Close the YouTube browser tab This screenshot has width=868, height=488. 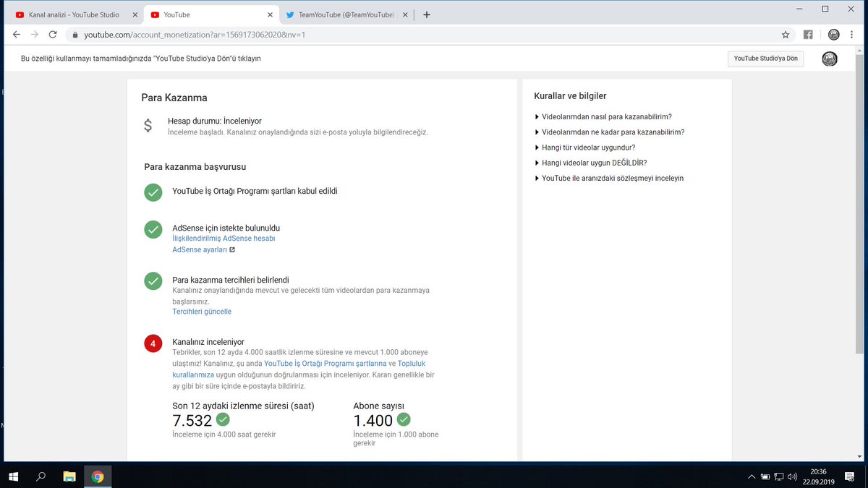[271, 14]
